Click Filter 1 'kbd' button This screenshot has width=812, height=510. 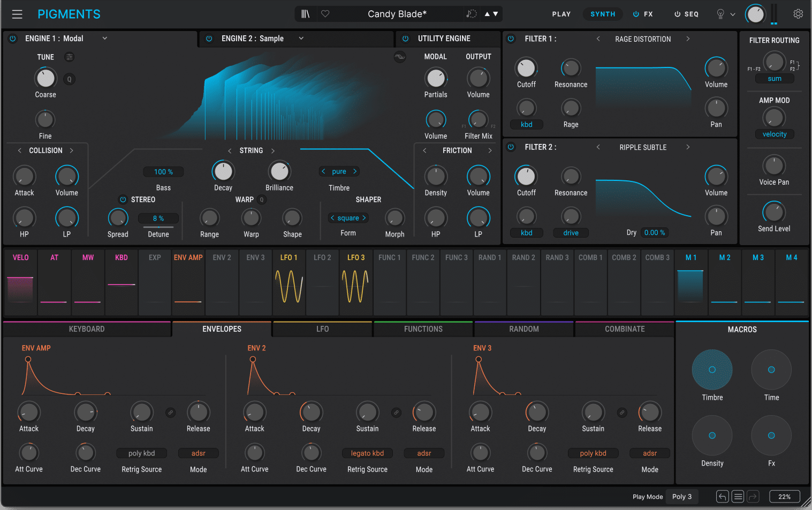tap(527, 125)
